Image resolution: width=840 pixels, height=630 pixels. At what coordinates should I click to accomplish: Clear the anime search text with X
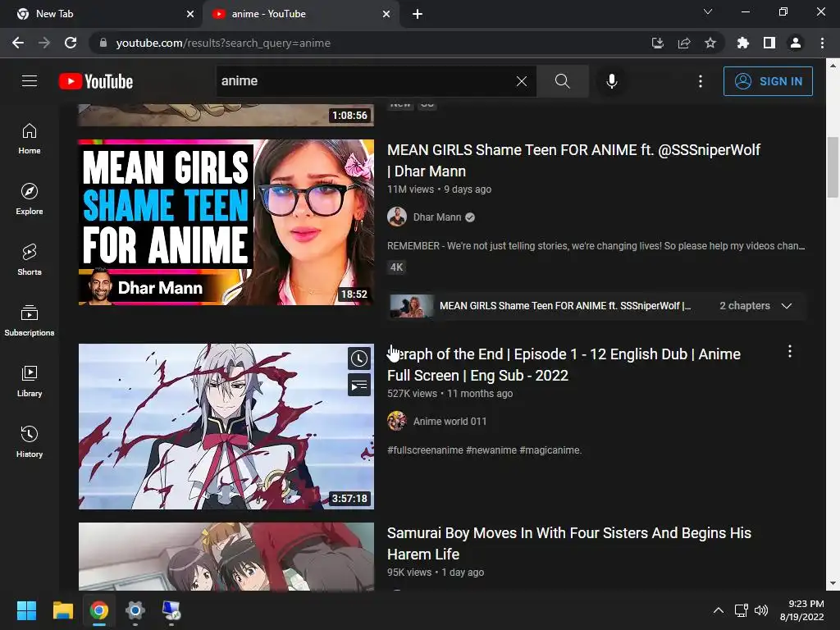tap(521, 81)
